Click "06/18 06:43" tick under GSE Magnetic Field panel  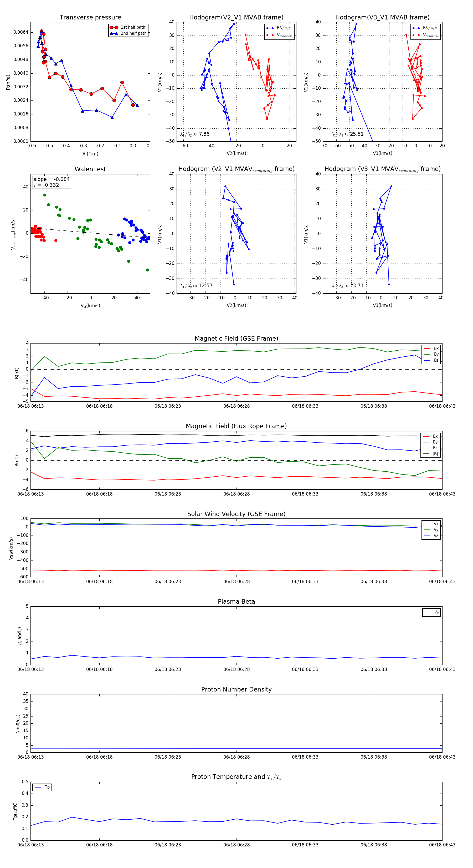[x=442, y=406]
